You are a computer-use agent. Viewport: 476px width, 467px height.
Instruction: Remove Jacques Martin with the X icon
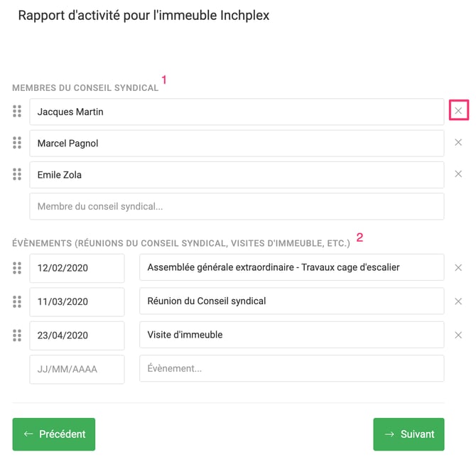pyautogui.click(x=458, y=111)
